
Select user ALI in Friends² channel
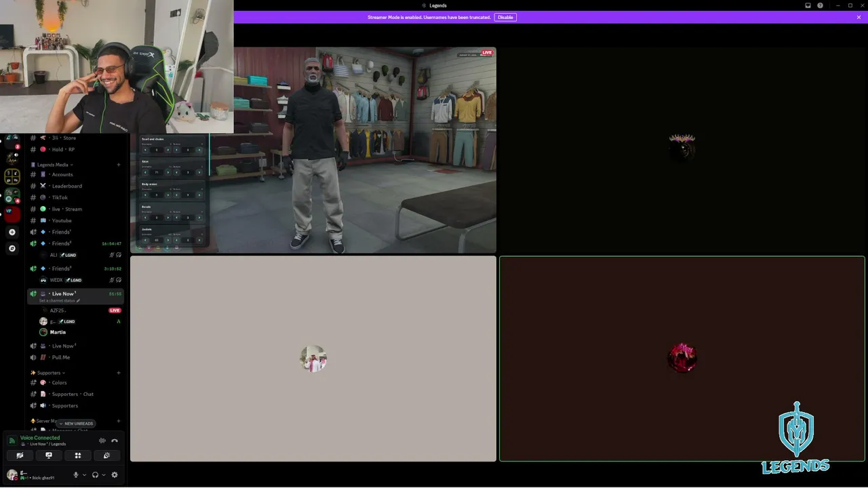click(80, 255)
